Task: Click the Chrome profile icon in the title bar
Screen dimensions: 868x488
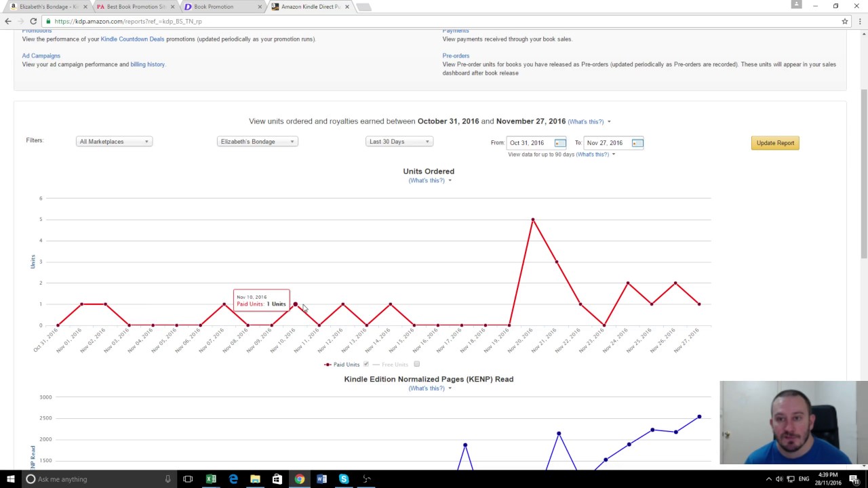Action: [796, 5]
